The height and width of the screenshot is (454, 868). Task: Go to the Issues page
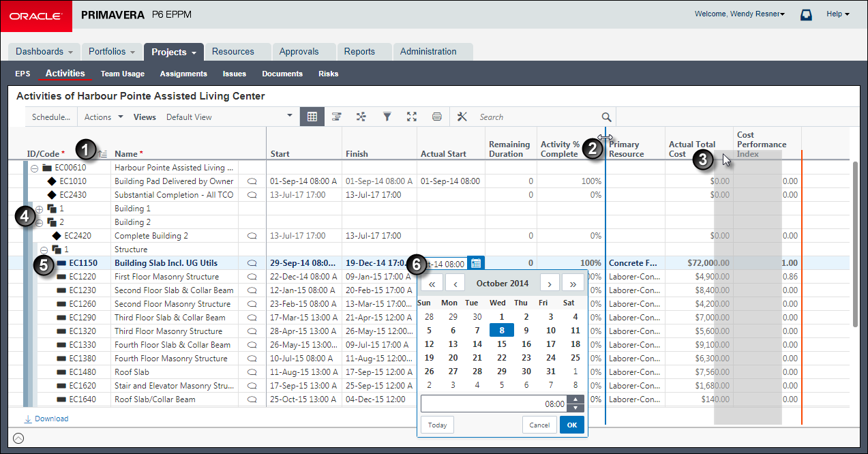tap(235, 74)
